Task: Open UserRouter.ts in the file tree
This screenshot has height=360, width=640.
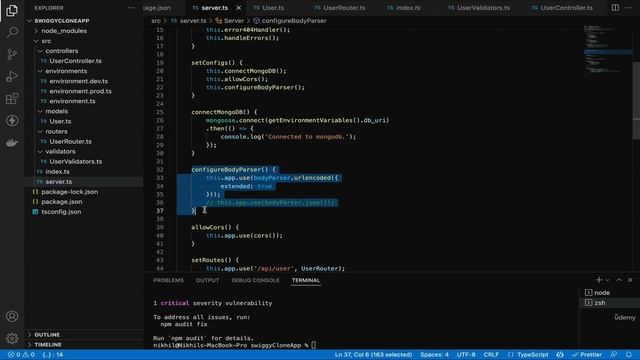Action: pos(70,142)
